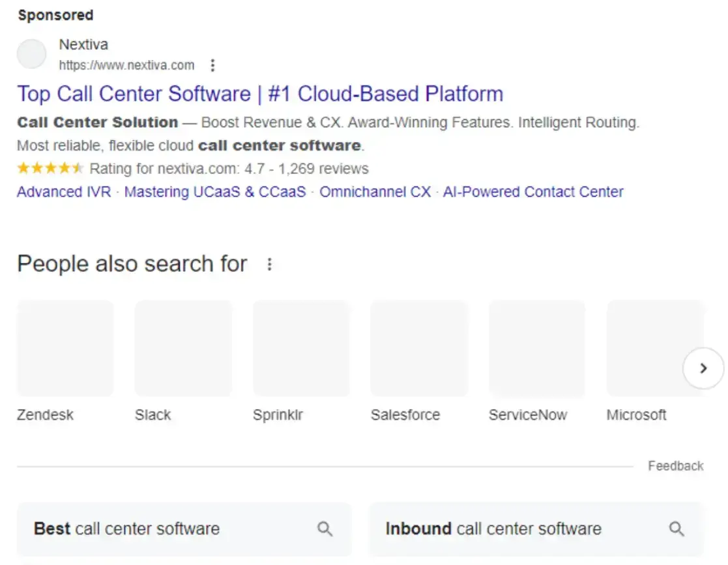The width and height of the screenshot is (728, 565).
Task: Select the Slack thumbnail image
Action: pos(183,348)
